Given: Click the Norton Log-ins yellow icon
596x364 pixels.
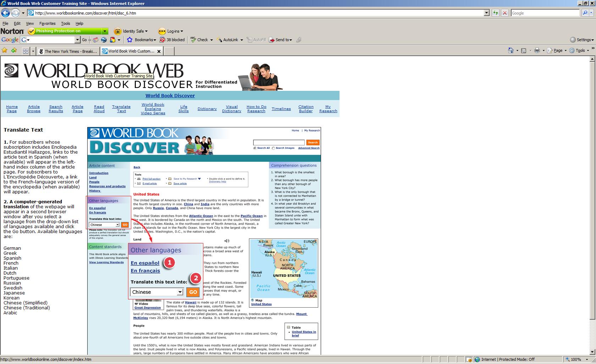Looking at the screenshot, I should tap(162, 31).
